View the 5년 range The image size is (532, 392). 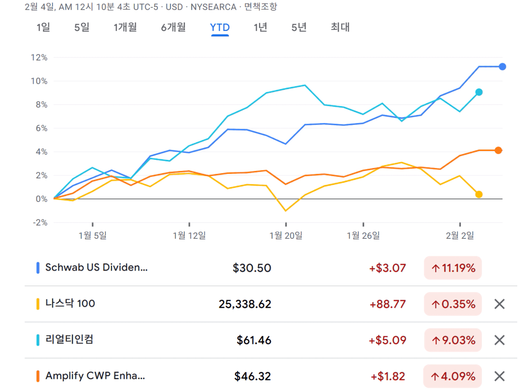(299, 28)
